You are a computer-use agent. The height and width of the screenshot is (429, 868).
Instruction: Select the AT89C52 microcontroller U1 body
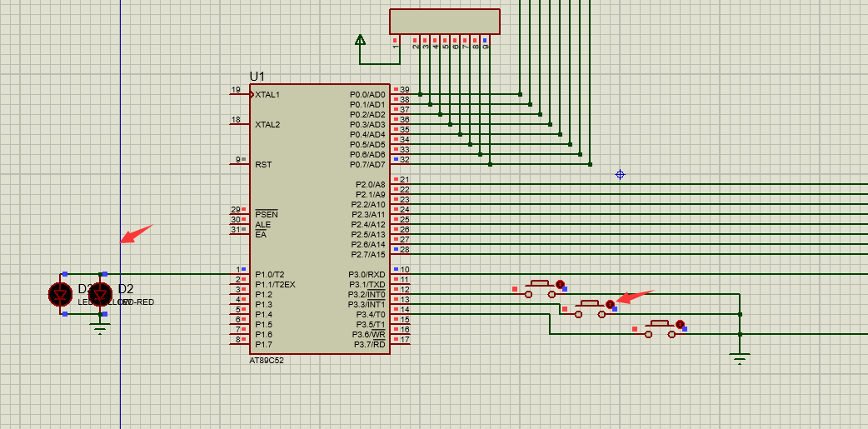tap(319, 218)
